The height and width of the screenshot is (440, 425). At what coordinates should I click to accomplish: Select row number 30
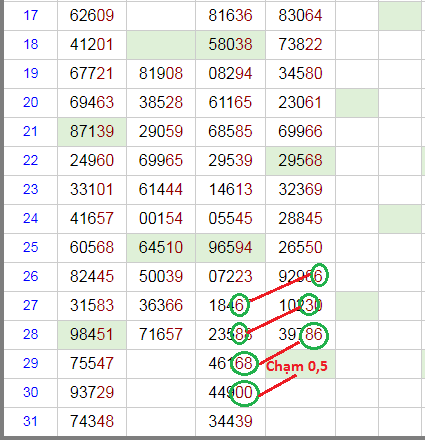tap(31, 392)
